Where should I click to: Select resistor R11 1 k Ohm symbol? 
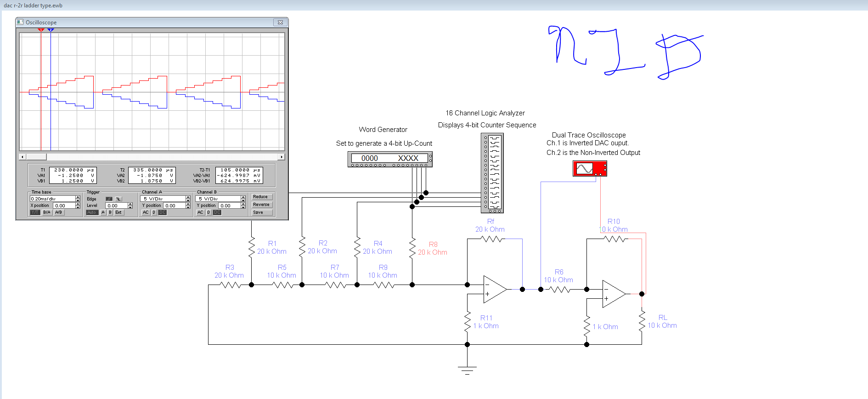click(x=467, y=321)
